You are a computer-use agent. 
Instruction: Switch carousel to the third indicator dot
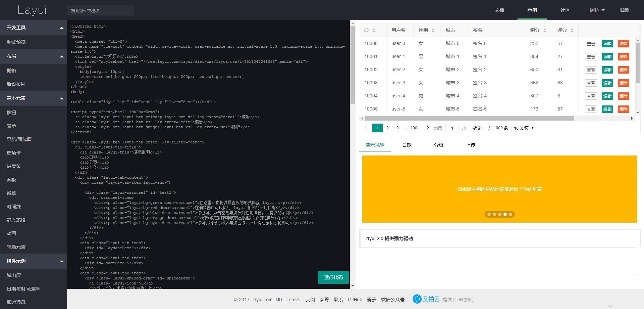coord(500,214)
